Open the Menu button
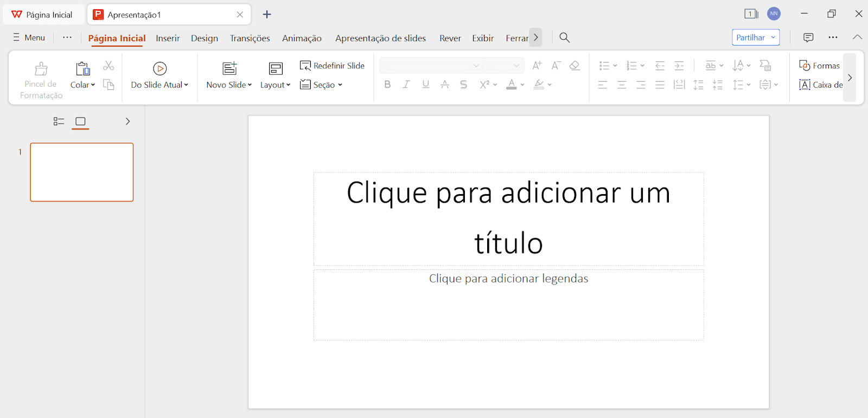Viewport: 868px width, 418px height. coord(29,37)
